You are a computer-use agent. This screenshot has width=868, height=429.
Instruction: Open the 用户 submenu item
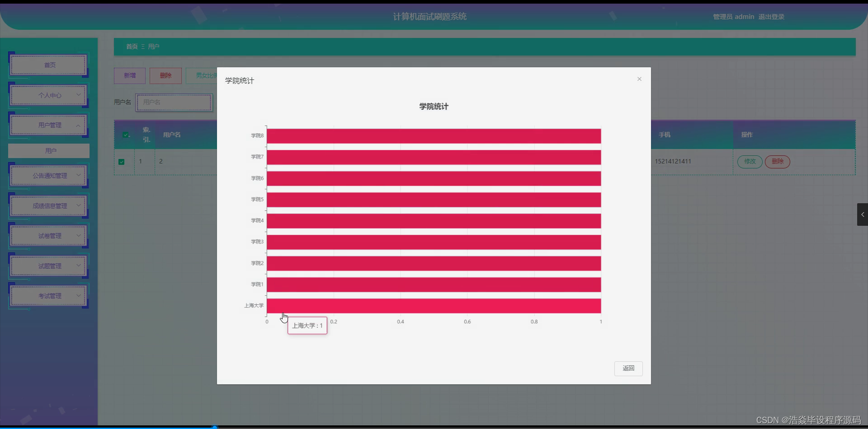coord(48,150)
